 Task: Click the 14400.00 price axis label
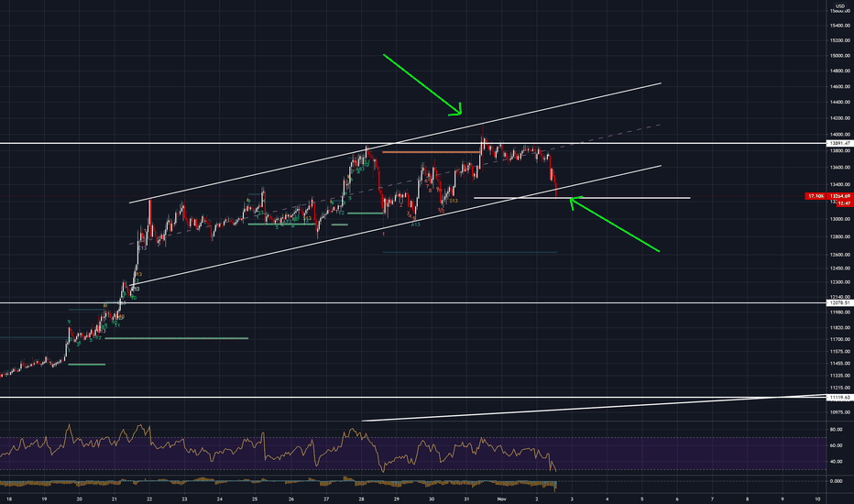click(840, 103)
